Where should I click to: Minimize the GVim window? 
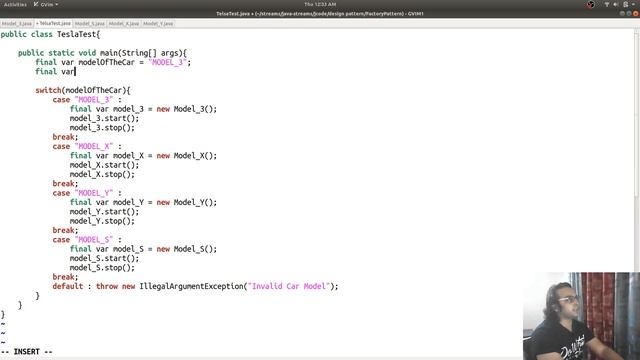tap(622, 13)
